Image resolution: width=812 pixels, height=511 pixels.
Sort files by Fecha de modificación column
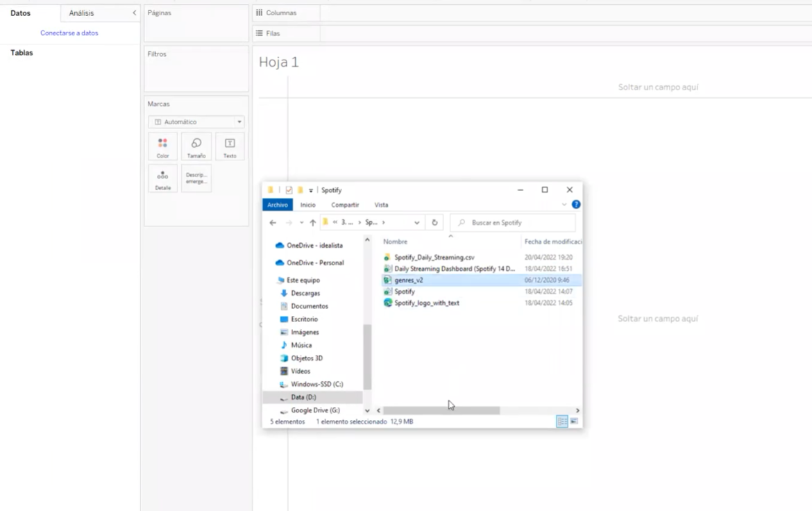tap(552, 242)
